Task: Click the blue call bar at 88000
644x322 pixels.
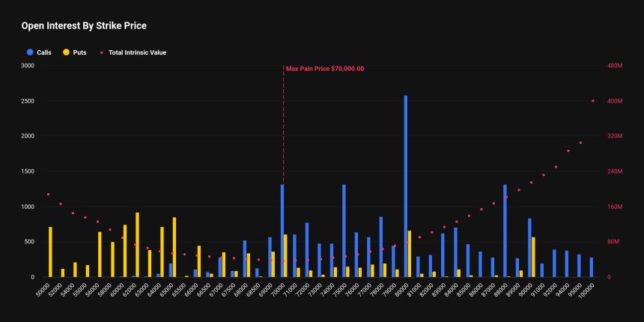Action: pos(505,231)
